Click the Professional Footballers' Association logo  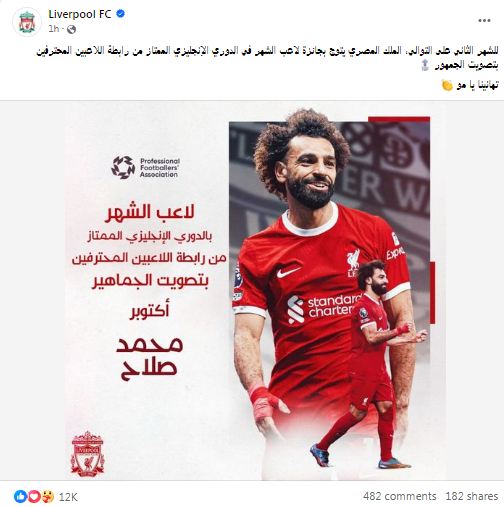146,167
